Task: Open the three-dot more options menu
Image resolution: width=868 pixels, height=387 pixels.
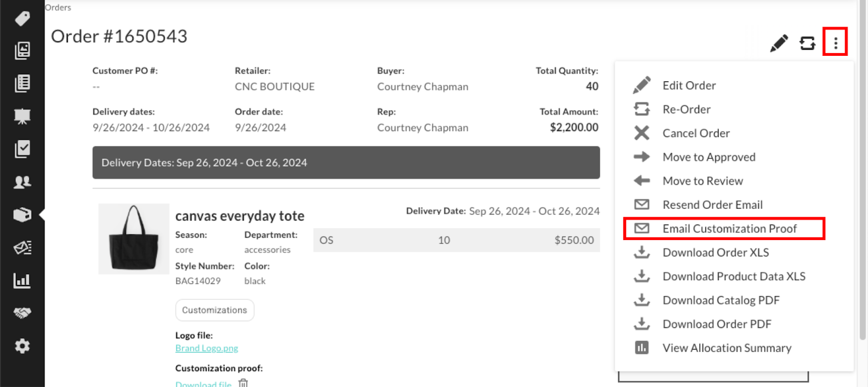Action: [x=835, y=42]
